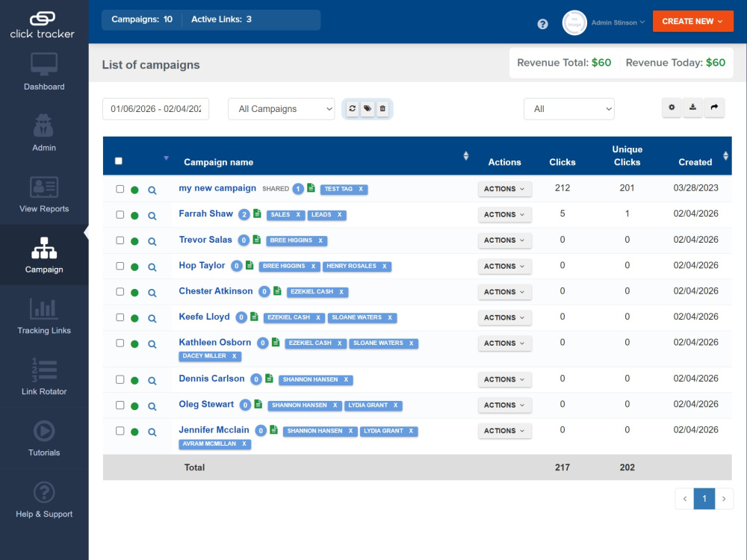The height and width of the screenshot is (560, 747).
Task: Check the Dennis Carlson row checkbox
Action: (120, 379)
